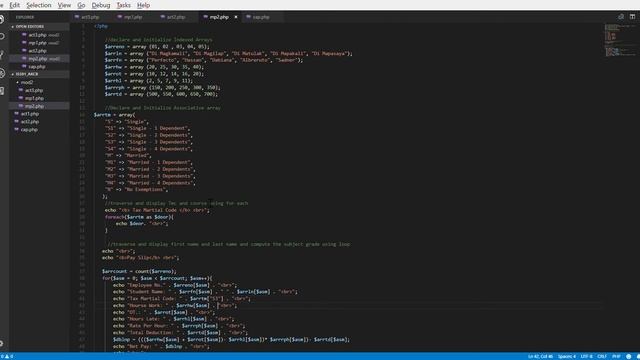Open act3.php inside the mod2 folder
This screenshot has height=360, width=640.
[39, 90]
